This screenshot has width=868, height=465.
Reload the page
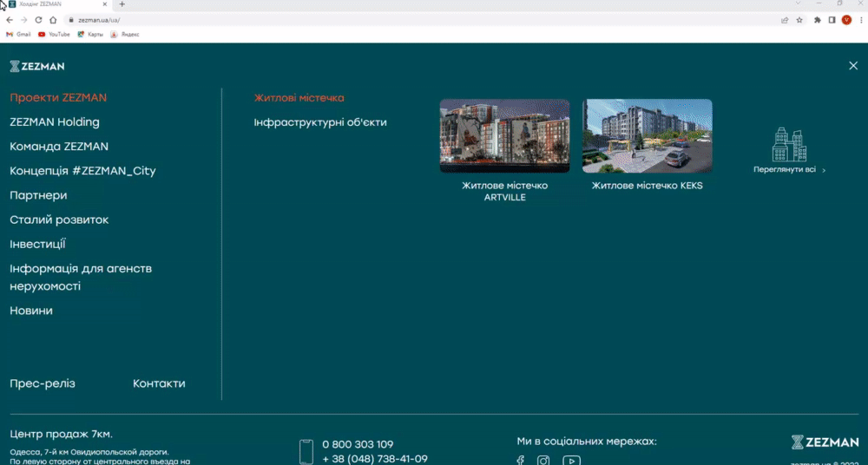[38, 20]
